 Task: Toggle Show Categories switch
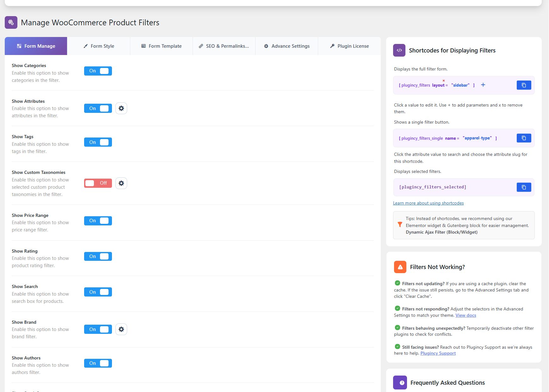click(98, 71)
